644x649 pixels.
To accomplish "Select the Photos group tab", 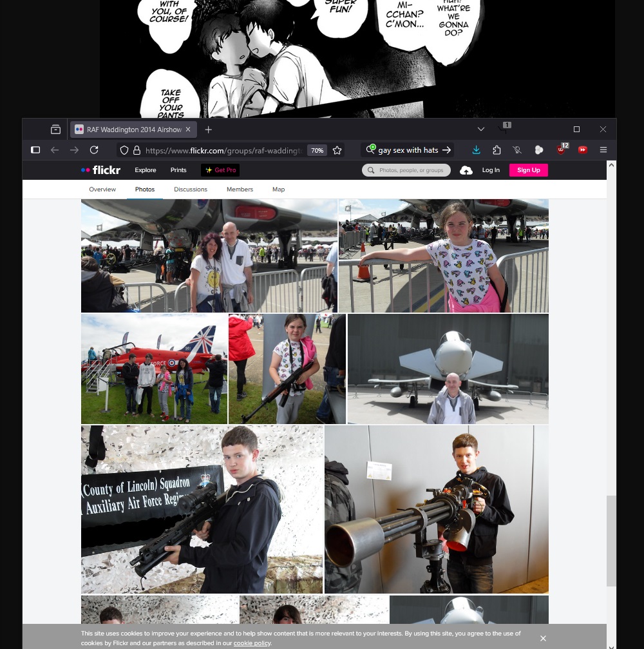I will pyautogui.click(x=145, y=189).
